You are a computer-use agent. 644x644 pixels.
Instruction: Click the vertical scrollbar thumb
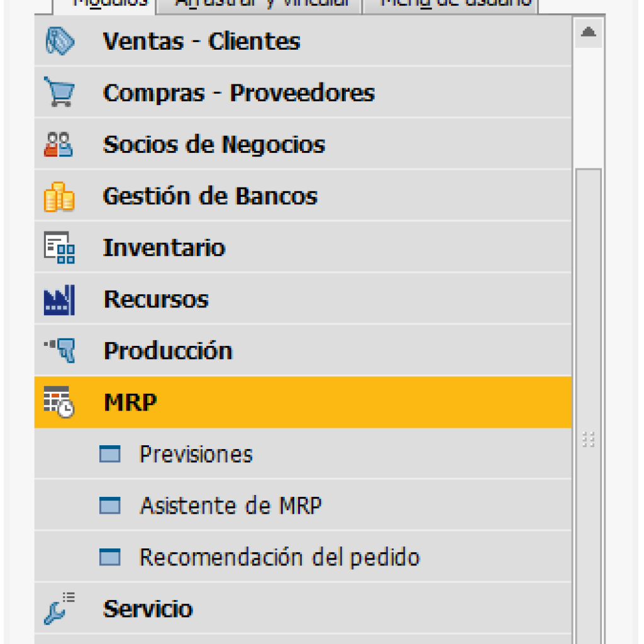click(x=589, y=406)
